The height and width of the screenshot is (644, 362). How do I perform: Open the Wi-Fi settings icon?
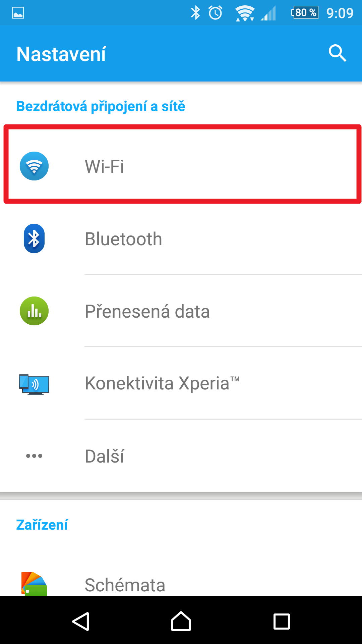tap(34, 166)
